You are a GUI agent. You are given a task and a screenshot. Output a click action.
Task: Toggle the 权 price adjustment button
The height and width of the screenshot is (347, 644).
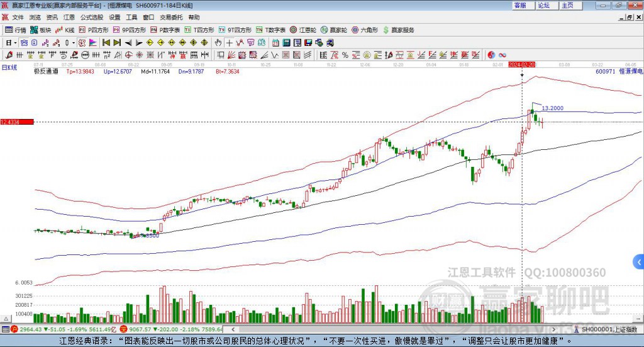82,43
